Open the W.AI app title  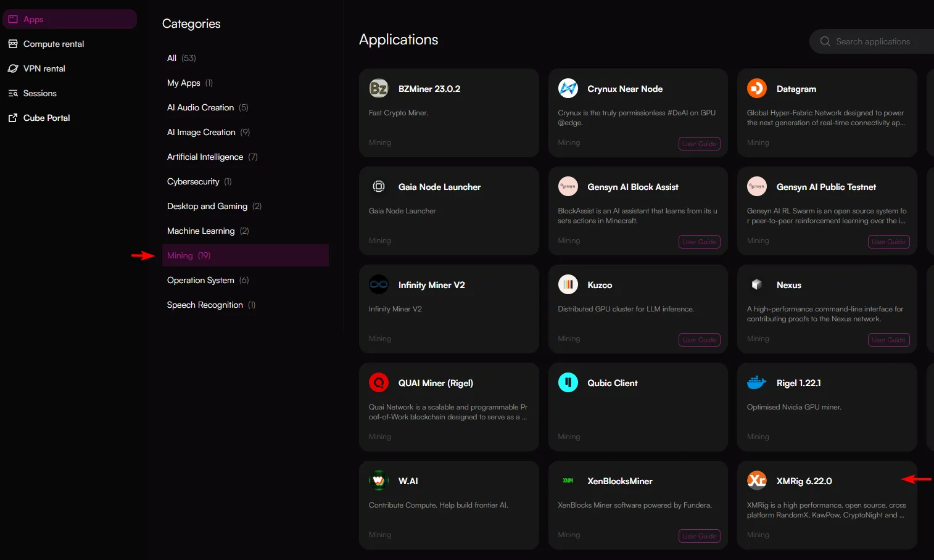(408, 481)
